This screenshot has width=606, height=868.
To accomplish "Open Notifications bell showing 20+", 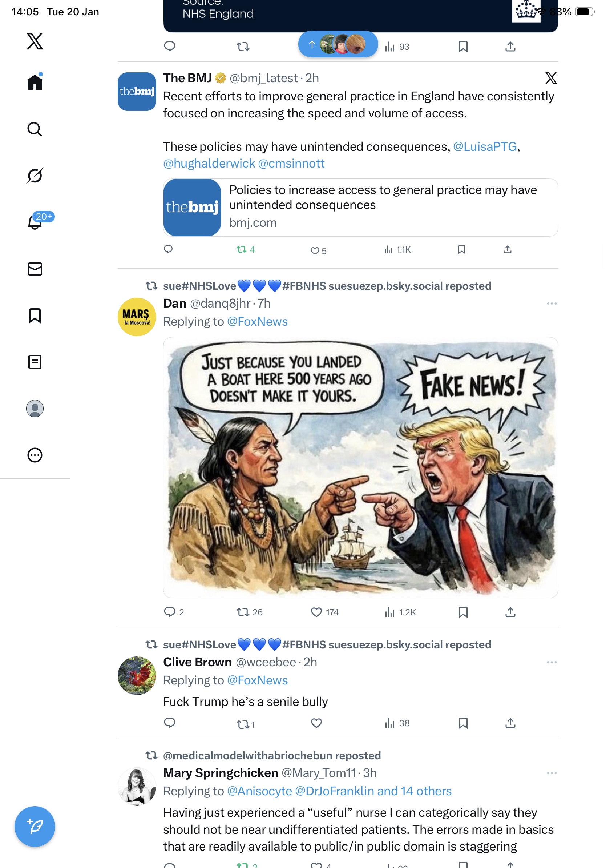I will pyautogui.click(x=35, y=221).
